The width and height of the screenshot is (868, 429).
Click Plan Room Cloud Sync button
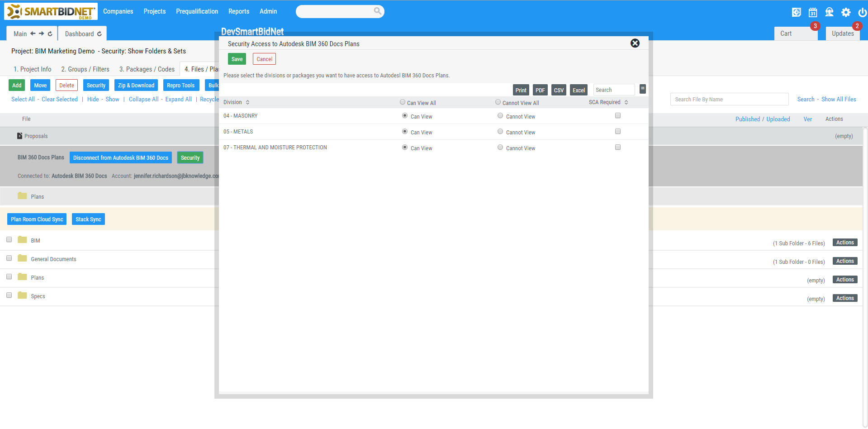click(x=37, y=219)
